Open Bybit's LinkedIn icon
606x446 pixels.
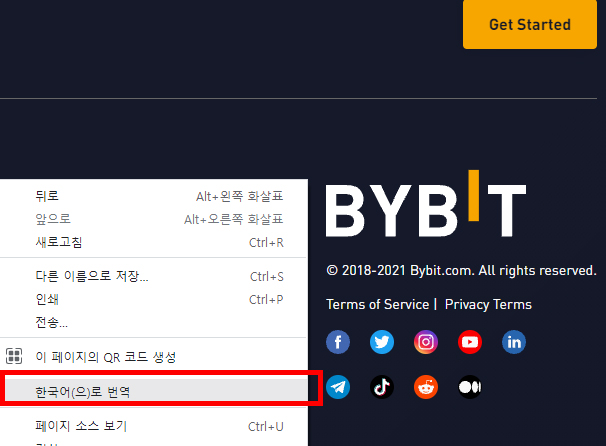tap(514, 342)
